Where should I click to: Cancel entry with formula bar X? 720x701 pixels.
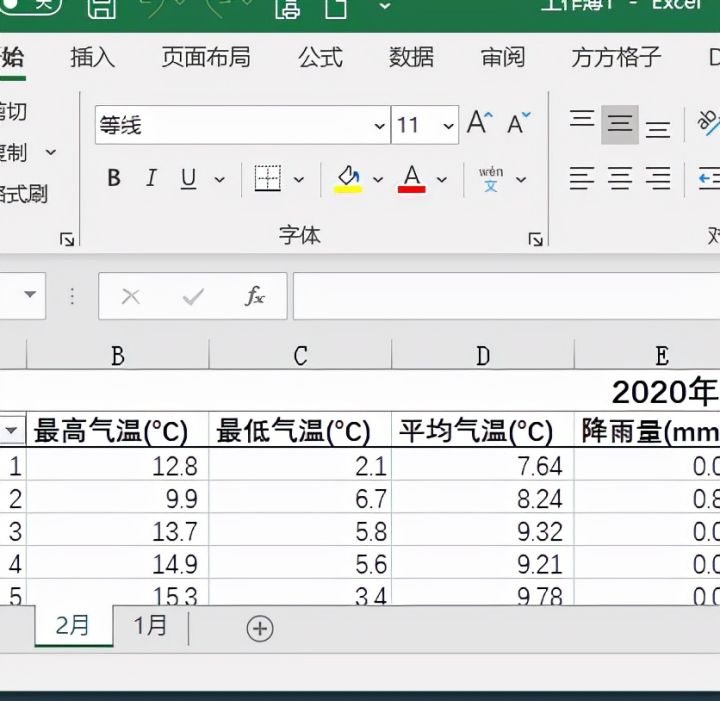pyautogui.click(x=131, y=297)
